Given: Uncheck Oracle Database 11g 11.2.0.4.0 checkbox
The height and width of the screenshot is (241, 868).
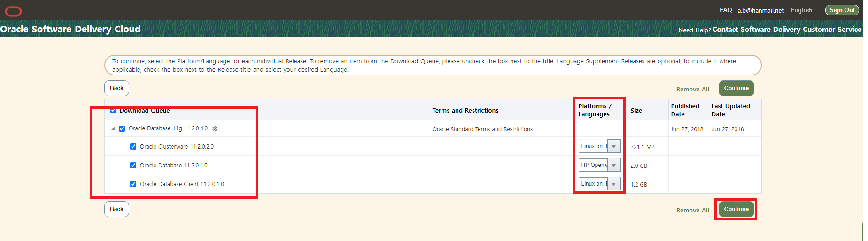Looking at the screenshot, I should pos(122,128).
